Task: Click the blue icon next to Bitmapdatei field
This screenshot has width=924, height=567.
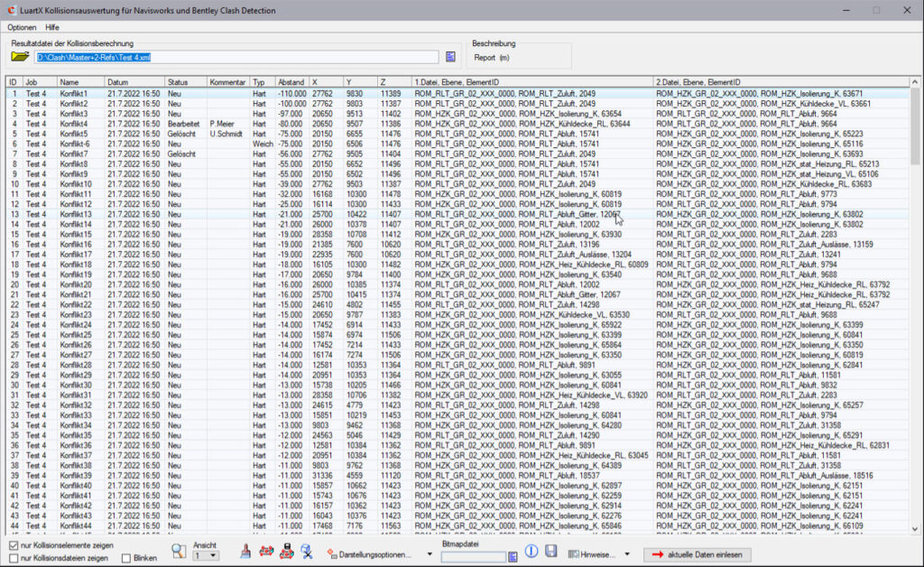Action: tap(513, 556)
